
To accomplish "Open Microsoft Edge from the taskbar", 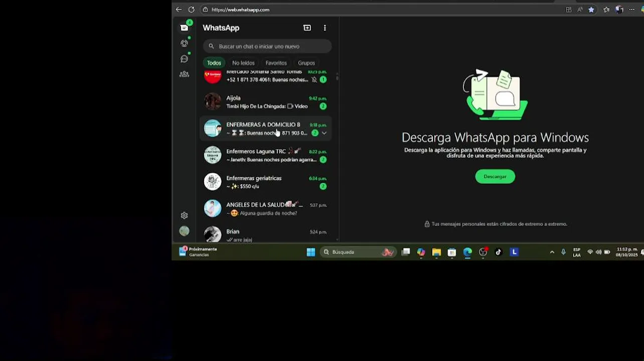I will 467,252.
